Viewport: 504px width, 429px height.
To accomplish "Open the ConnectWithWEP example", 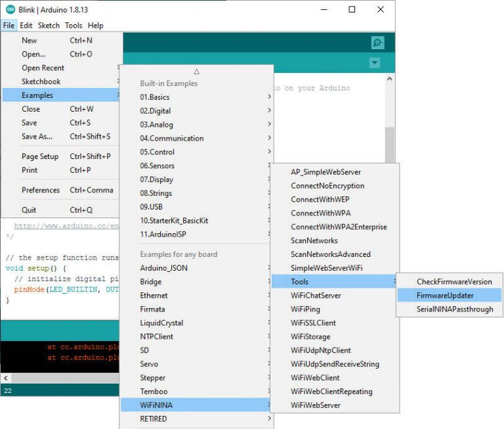I will point(335,200).
